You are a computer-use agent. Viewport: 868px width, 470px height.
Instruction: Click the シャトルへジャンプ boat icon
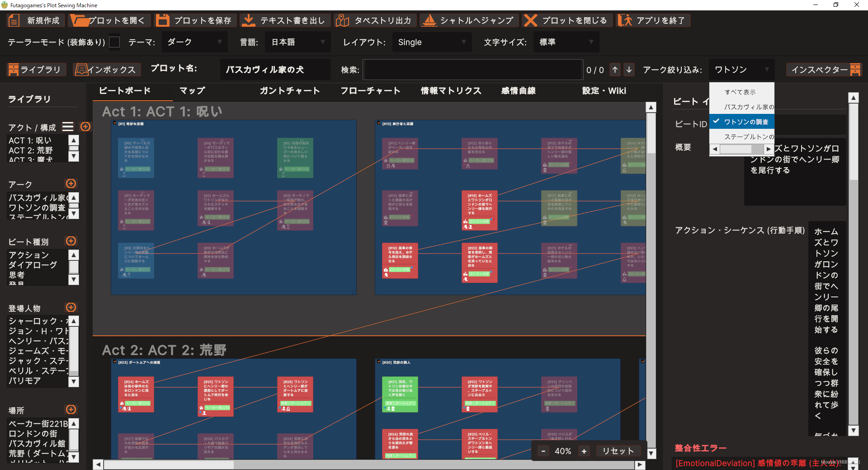429,20
